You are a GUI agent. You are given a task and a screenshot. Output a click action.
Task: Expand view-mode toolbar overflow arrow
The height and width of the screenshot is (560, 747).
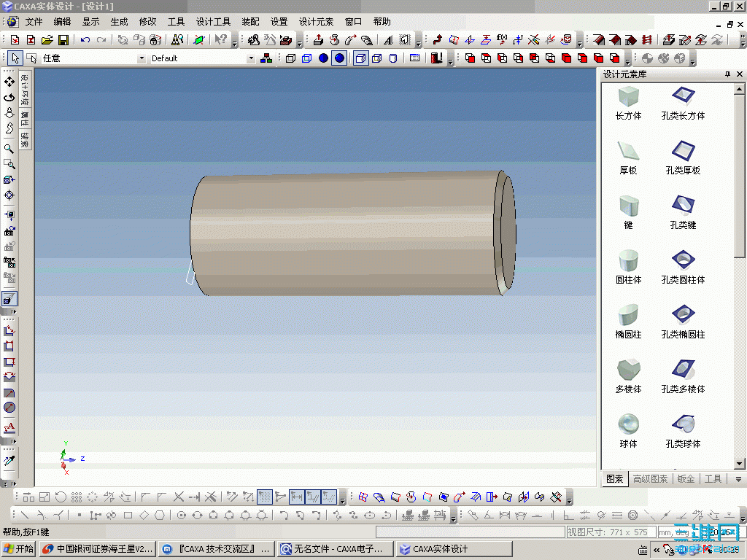point(450,61)
